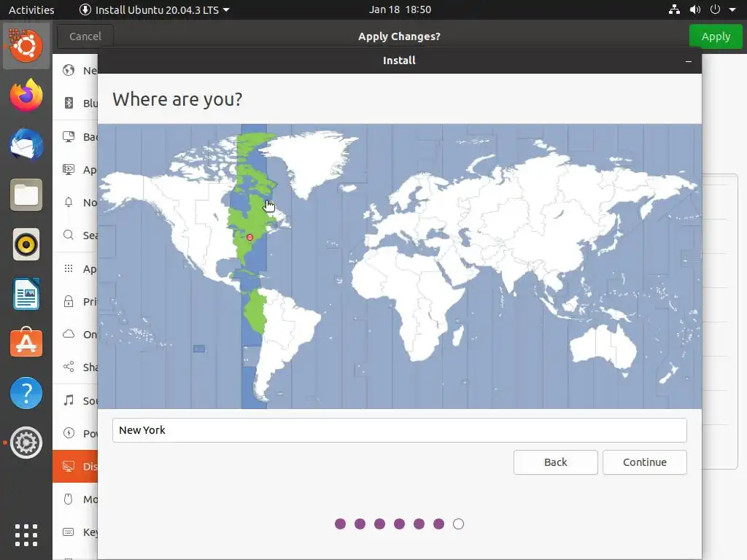747x560 pixels.
Task: Select the Sharing icon in Settings sidebar
Action: (x=69, y=367)
